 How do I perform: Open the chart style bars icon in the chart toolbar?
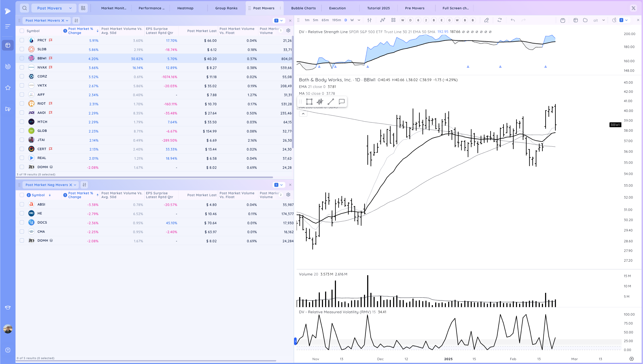tap(369, 20)
